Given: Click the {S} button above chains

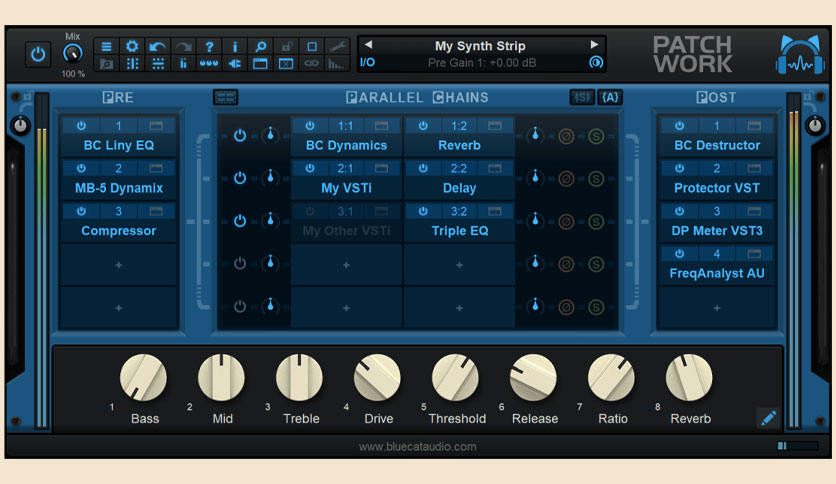Looking at the screenshot, I should coord(582,97).
